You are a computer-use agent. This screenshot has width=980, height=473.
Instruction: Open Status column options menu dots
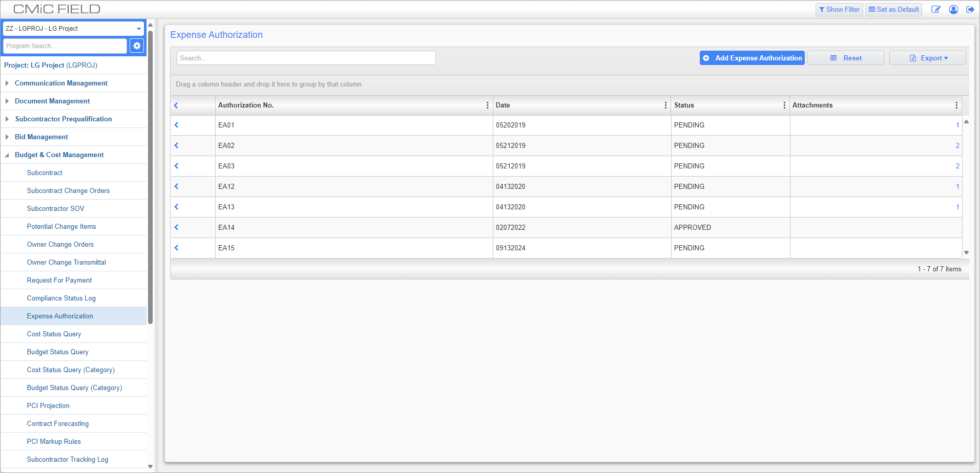point(784,105)
